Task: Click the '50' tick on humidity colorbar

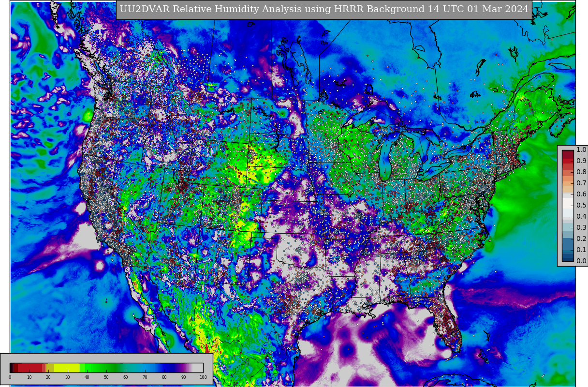Action: tap(106, 377)
